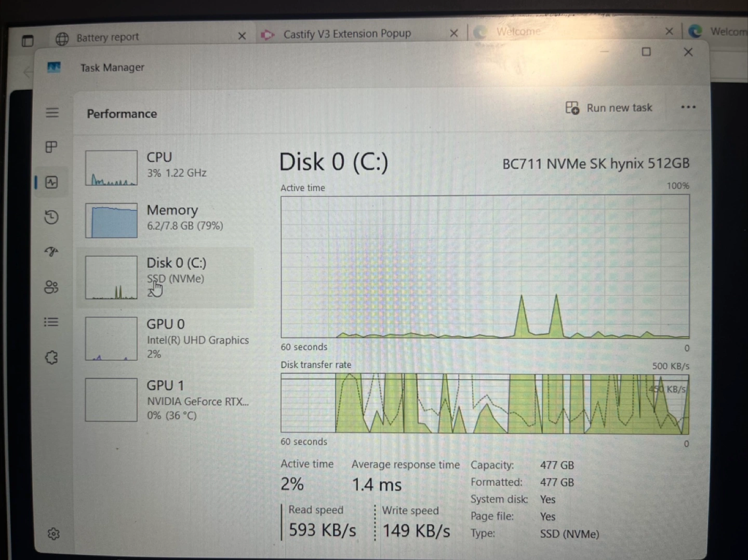Screen dimensions: 748x560
Task: Click the CPU mini usage graph thumbnail
Action: click(111, 168)
